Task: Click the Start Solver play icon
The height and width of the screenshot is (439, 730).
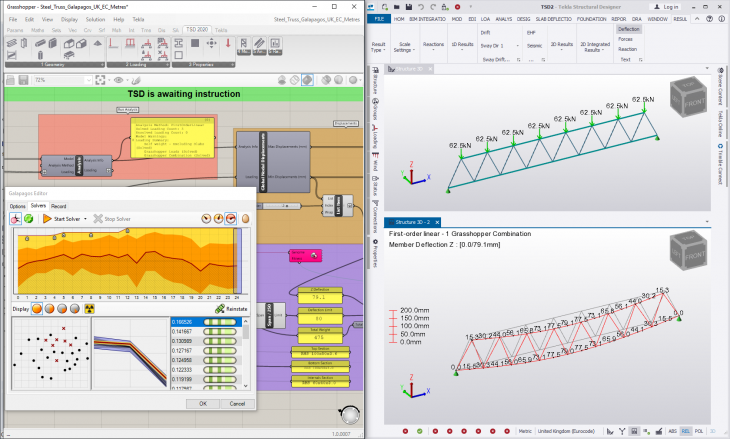Action: tap(47, 218)
